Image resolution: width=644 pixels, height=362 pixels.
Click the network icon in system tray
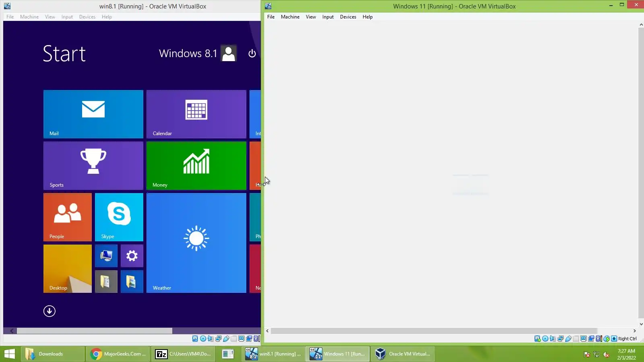click(597, 354)
